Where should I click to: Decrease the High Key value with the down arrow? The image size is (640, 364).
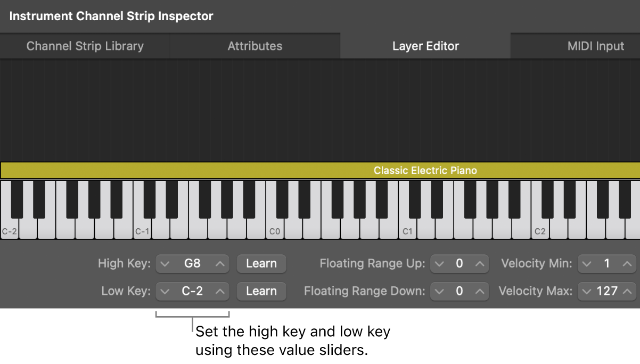coord(166,263)
